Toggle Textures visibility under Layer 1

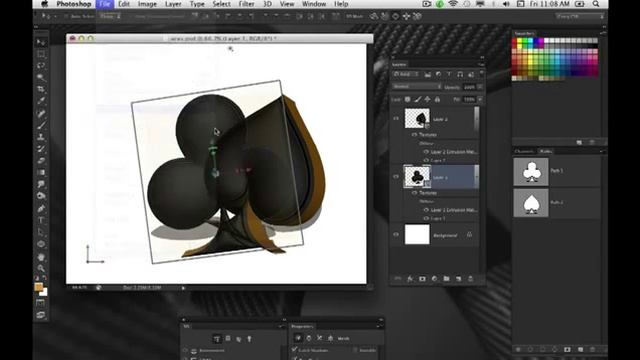(414, 193)
